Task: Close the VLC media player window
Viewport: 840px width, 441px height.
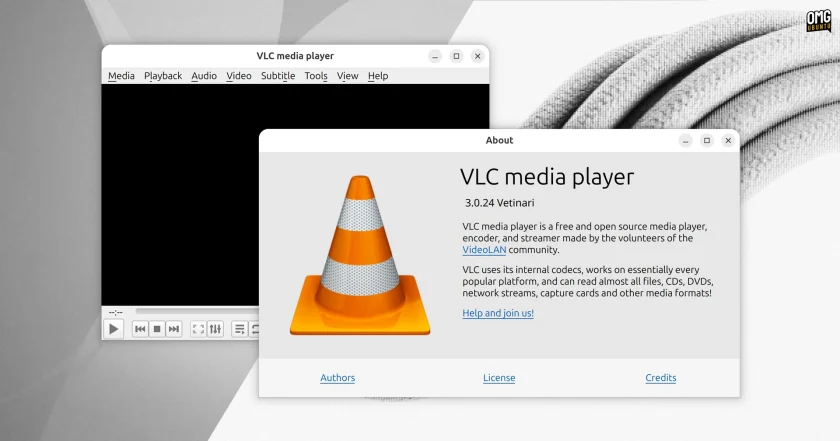Action: pos(477,56)
